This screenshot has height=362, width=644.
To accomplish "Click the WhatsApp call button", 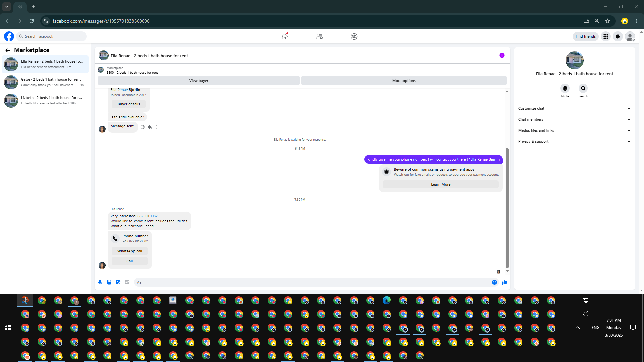I will coord(129,251).
